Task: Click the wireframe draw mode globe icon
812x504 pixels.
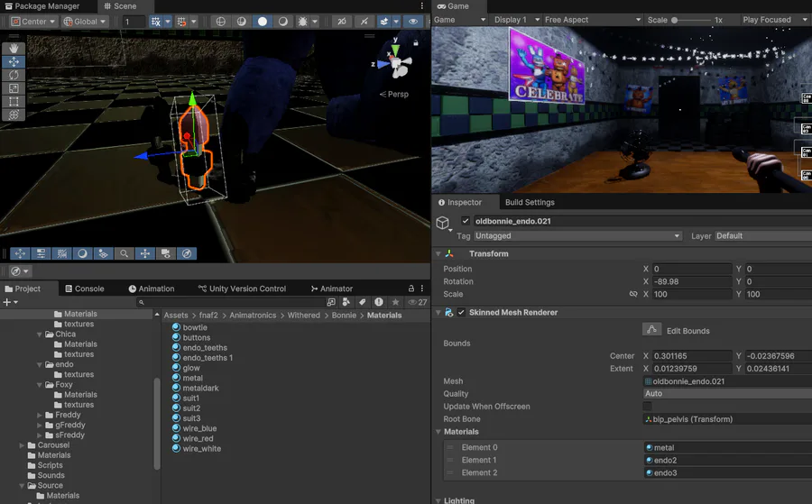Action: click(x=221, y=22)
